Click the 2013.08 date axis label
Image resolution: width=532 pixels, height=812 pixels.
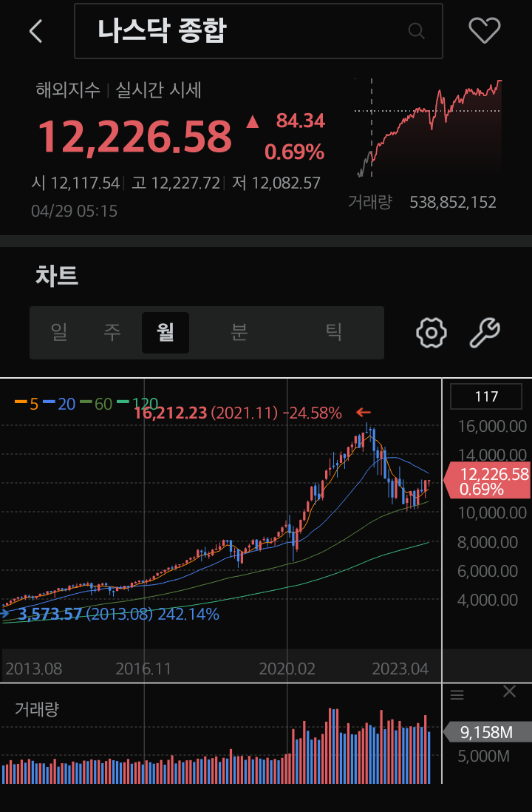[x=34, y=669]
